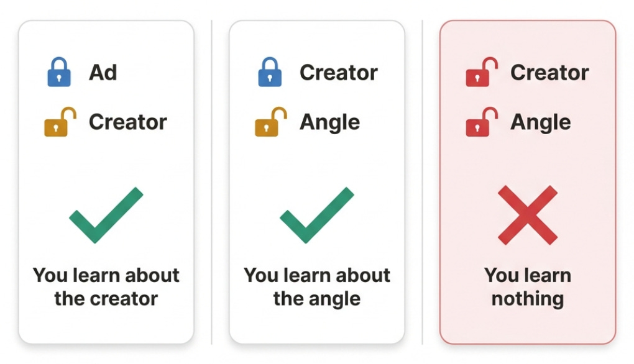Click the green checkmark above 'learn about the angle'

coord(316,215)
